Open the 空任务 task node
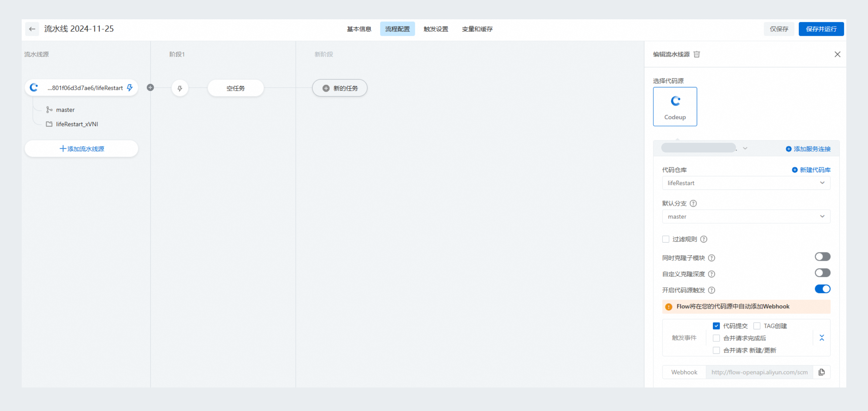The width and height of the screenshot is (868, 411). pyautogui.click(x=235, y=88)
